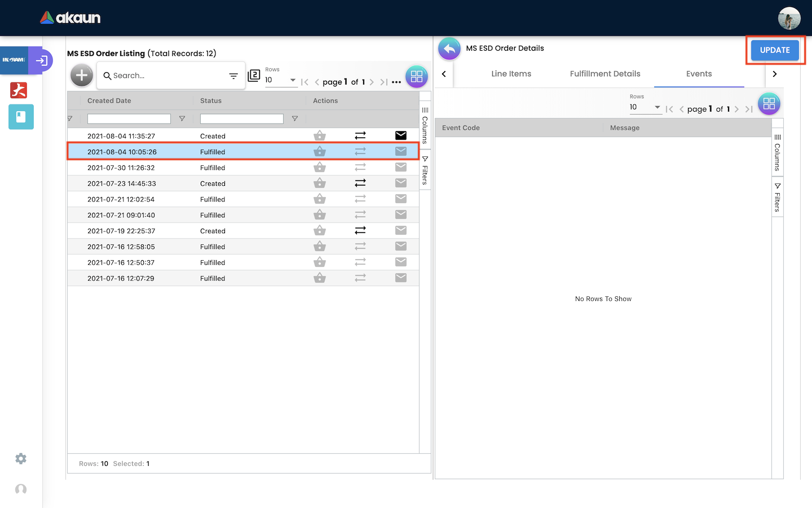Image resolution: width=812 pixels, height=508 pixels.
Task: Open the Rows dropdown in Order Listing
Action: pyautogui.click(x=281, y=80)
